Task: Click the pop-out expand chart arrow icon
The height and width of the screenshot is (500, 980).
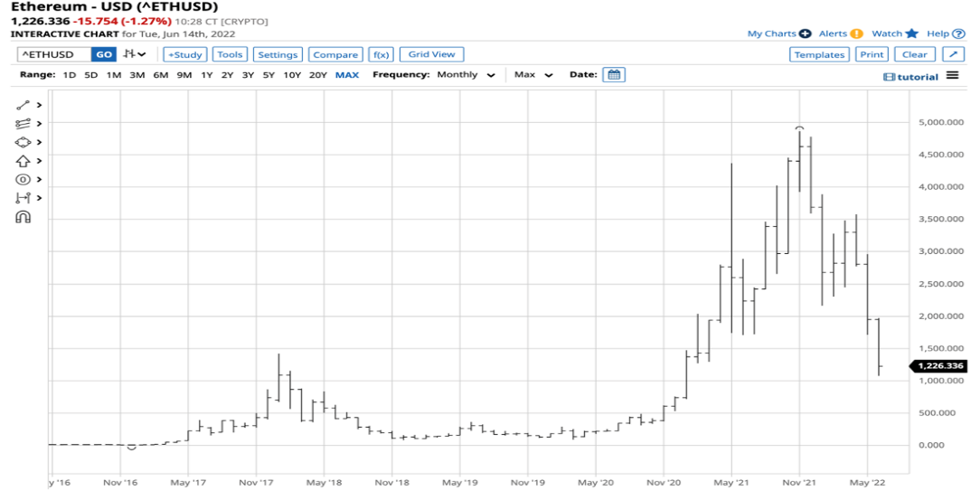Action: click(x=953, y=54)
